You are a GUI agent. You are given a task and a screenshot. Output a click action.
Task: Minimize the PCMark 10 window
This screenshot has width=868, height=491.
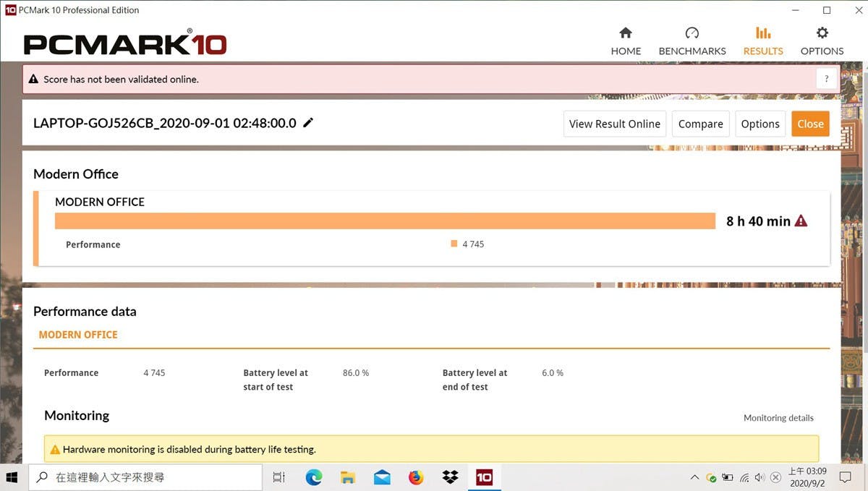coord(794,10)
